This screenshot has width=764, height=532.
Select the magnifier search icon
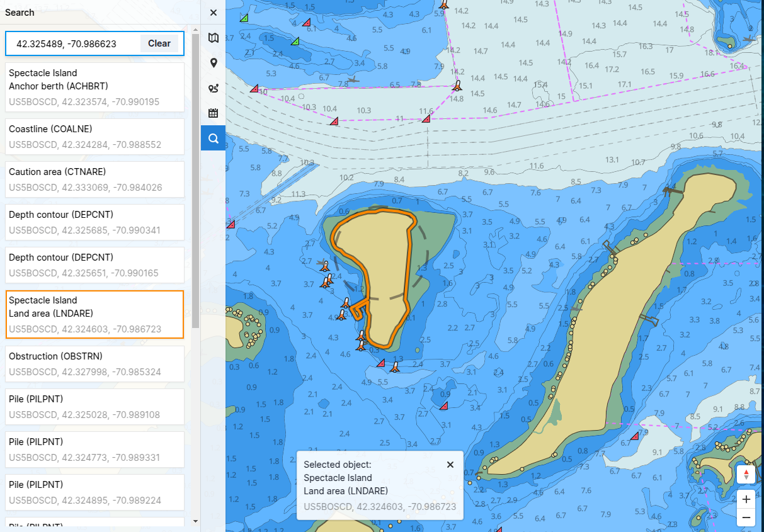pyautogui.click(x=214, y=139)
